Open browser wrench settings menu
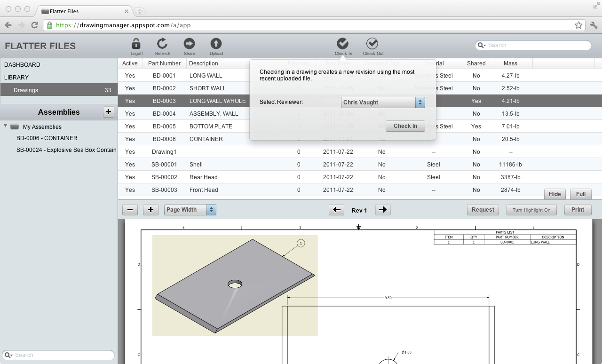This screenshot has height=364, width=602. (x=593, y=25)
